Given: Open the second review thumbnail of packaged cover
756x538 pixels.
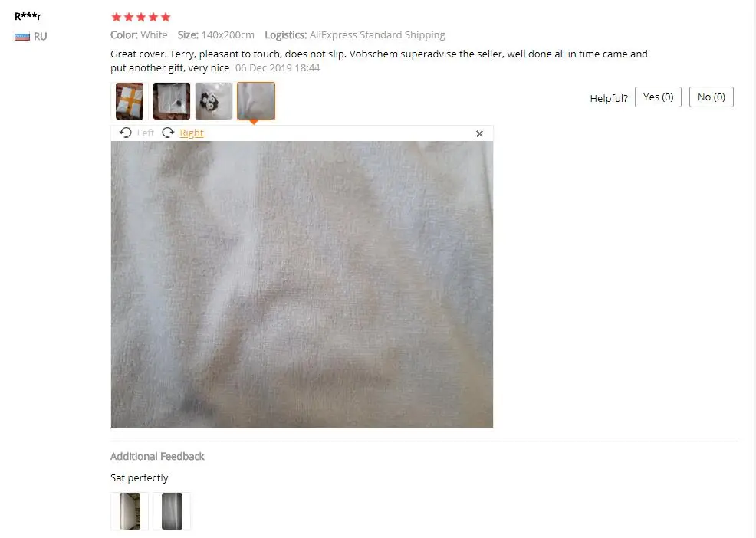Looking at the screenshot, I should point(172,101).
